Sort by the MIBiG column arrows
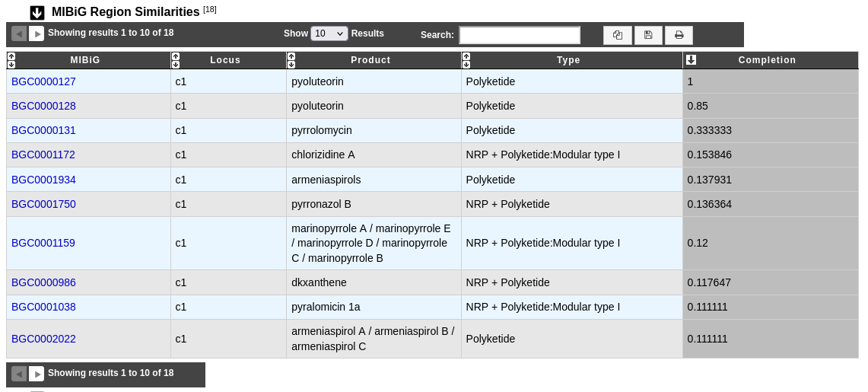The height and width of the screenshot is (392, 868). [11, 60]
